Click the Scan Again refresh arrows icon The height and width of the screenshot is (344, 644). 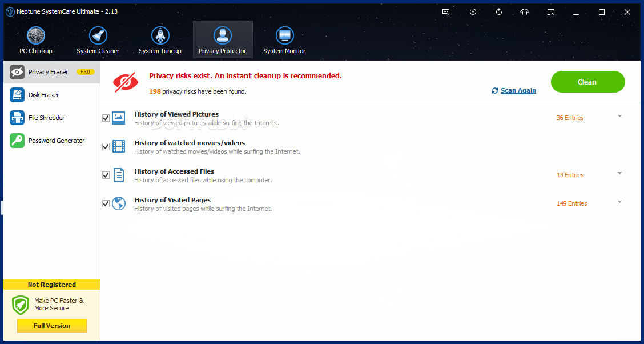(x=495, y=90)
